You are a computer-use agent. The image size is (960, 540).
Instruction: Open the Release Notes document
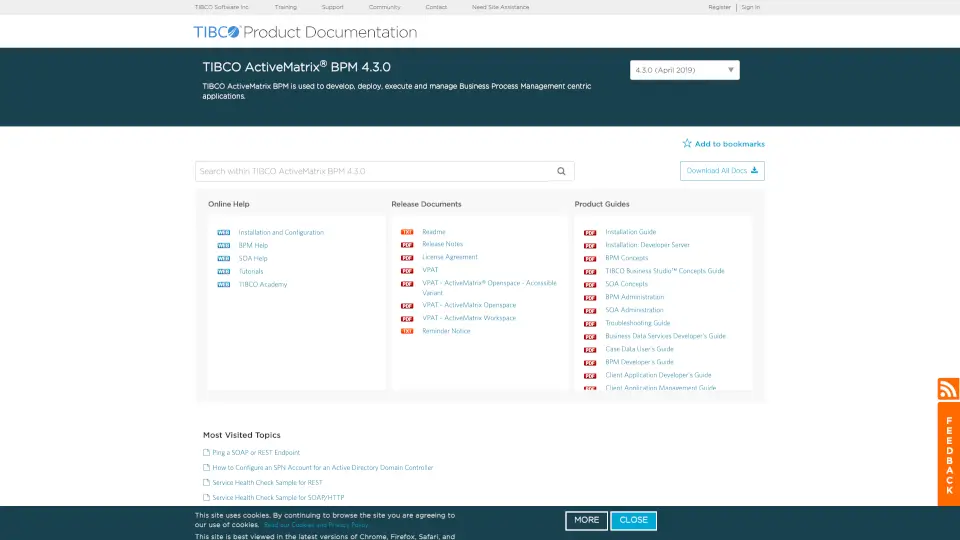442,244
